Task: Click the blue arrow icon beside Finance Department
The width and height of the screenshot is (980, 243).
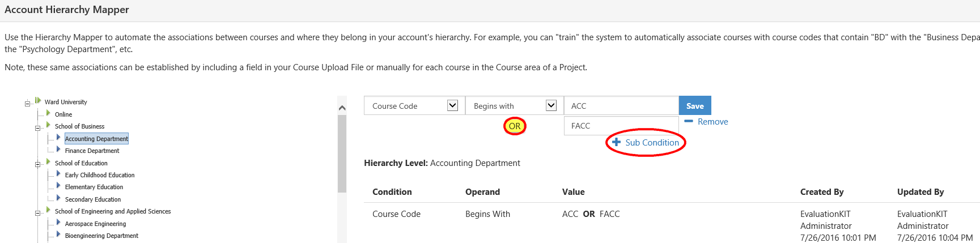Action: point(58,150)
